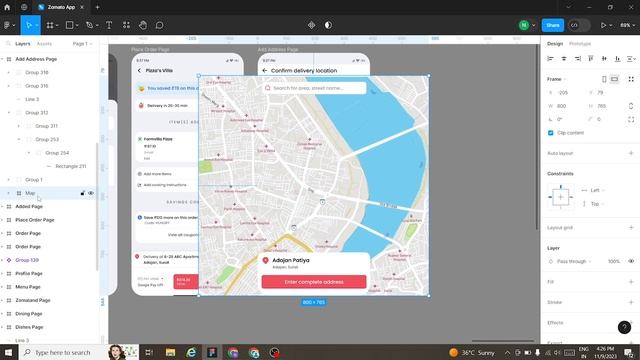The width and height of the screenshot is (640, 360).
Task: Click independent corners icon
Action: click(x=631, y=119)
